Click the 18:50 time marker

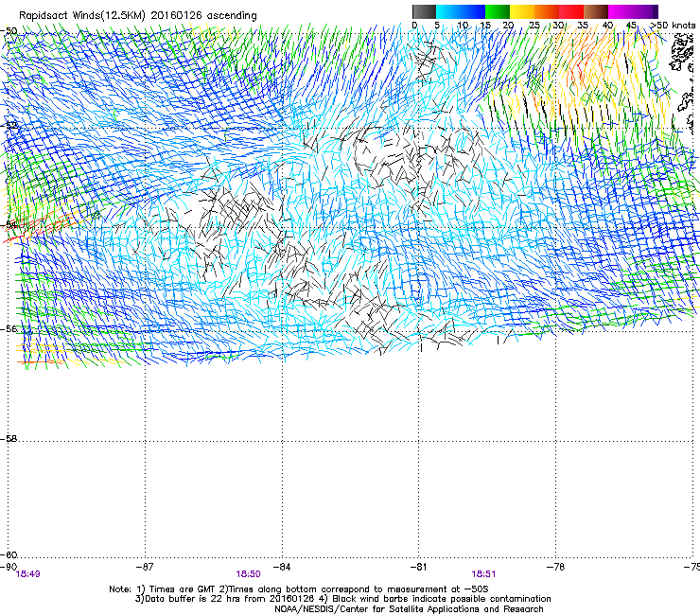point(248,574)
